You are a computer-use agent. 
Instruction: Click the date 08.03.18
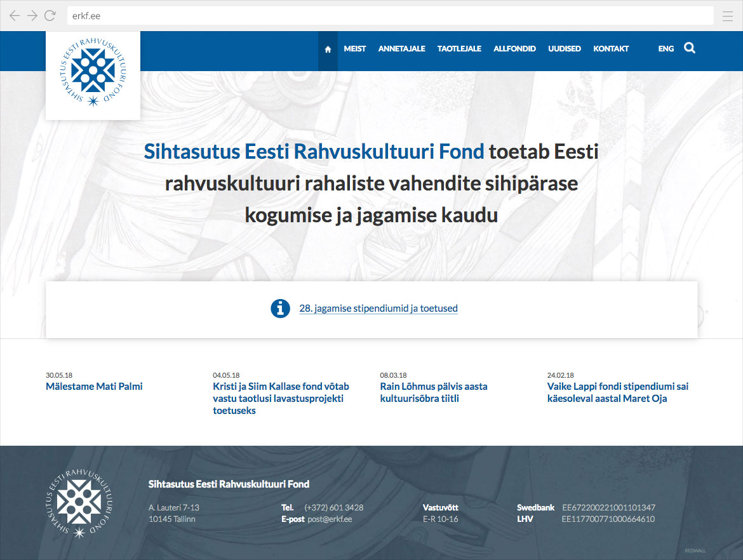click(x=393, y=375)
